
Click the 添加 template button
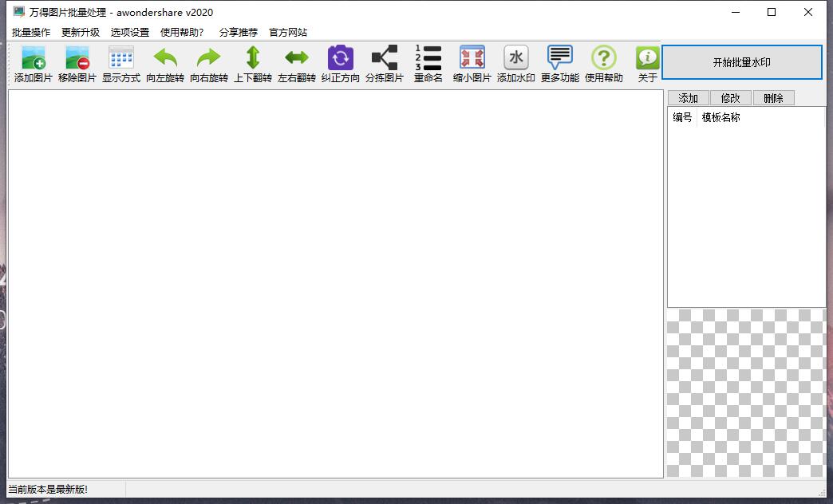(688, 98)
